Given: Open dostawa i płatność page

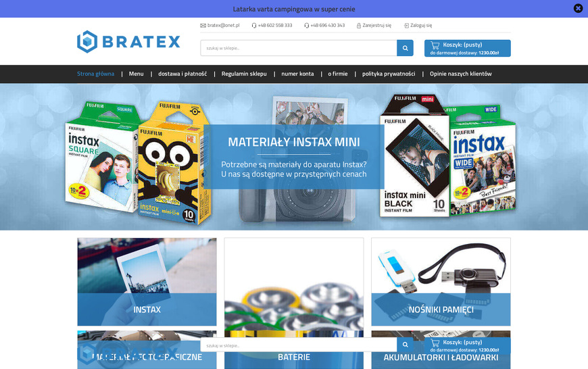Looking at the screenshot, I should pyautogui.click(x=182, y=74).
